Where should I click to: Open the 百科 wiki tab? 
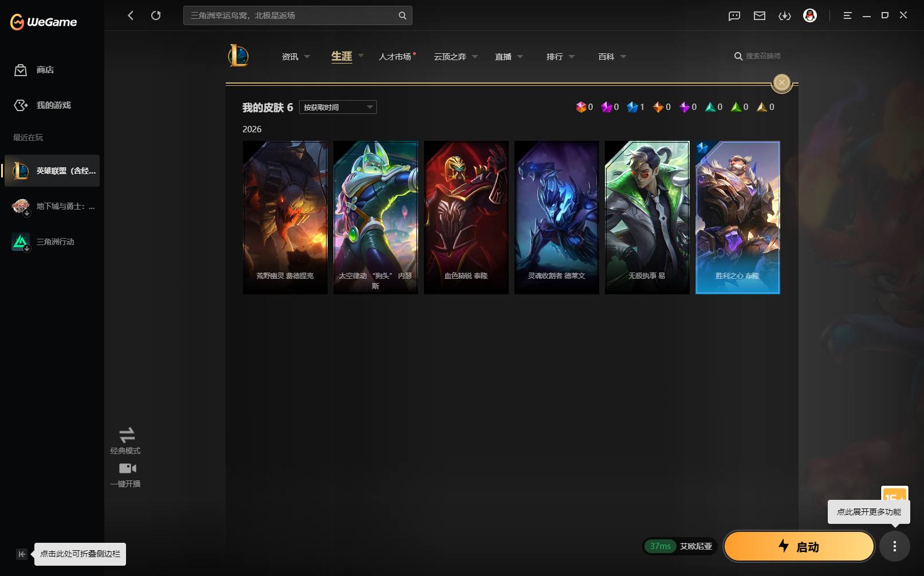click(x=606, y=57)
